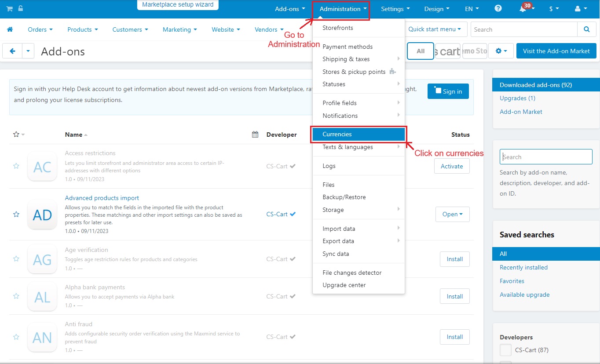Viewport: 600px width, 364px height.
Task: Open the user profile icon menu
Action: pos(581,9)
